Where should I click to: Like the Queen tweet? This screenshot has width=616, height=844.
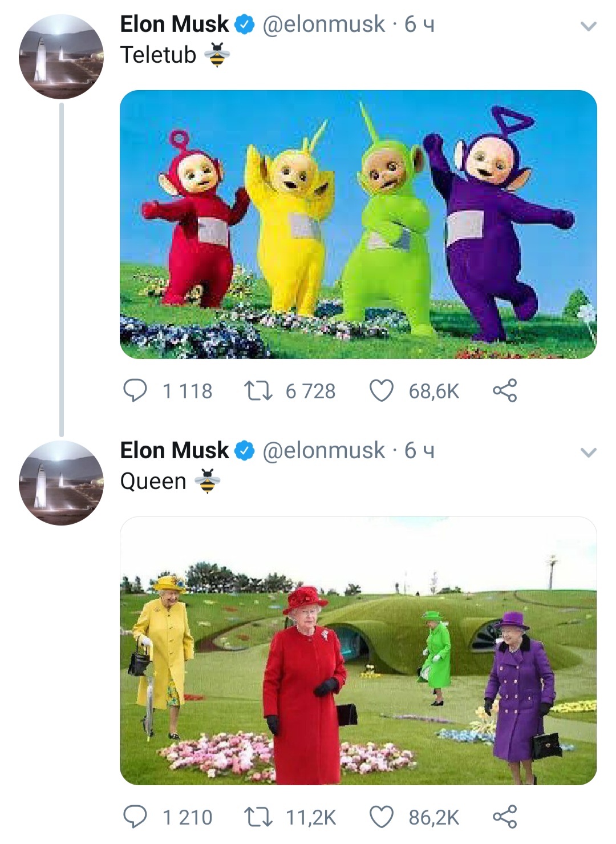point(382,817)
